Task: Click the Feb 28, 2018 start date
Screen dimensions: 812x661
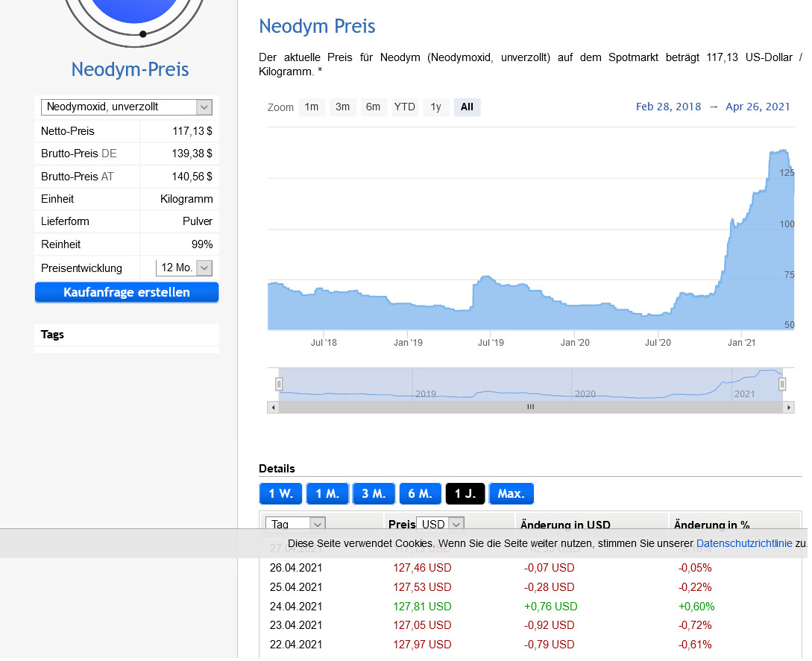Action: pyautogui.click(x=669, y=107)
